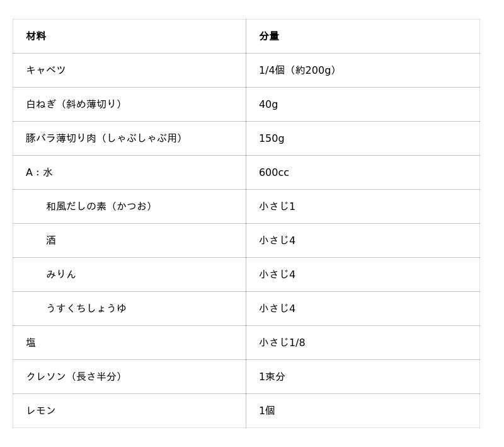Click the 分量 column header
504x447 pixels.
click(269, 37)
